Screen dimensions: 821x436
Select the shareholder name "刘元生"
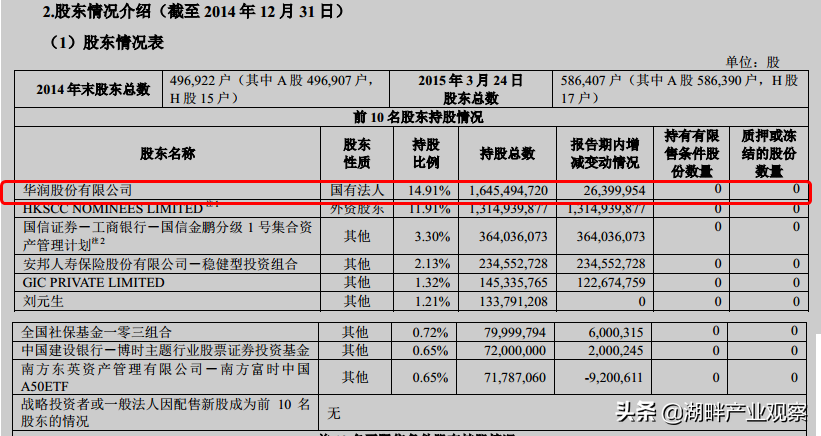pyautogui.click(x=43, y=301)
